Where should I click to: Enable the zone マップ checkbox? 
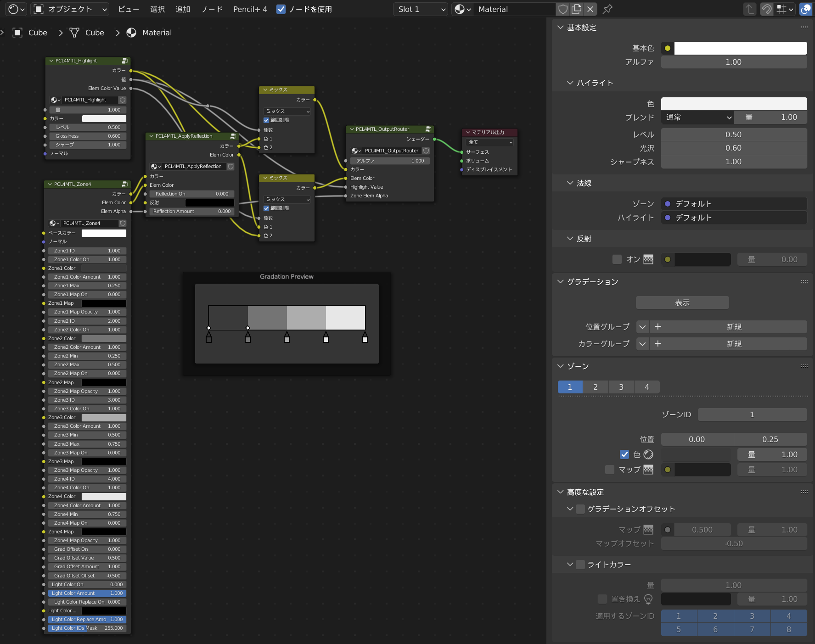pyautogui.click(x=610, y=470)
